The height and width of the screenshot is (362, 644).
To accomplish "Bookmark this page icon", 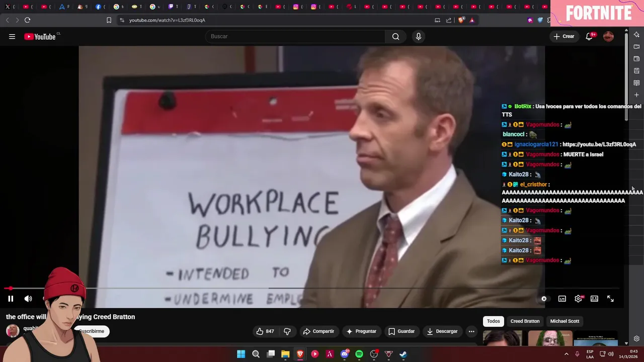I will click(x=109, y=20).
